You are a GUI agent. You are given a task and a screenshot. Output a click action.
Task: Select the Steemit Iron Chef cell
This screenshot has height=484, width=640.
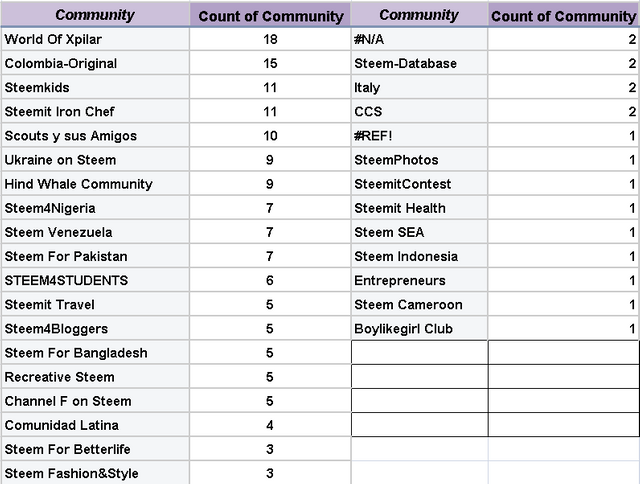[95, 111]
